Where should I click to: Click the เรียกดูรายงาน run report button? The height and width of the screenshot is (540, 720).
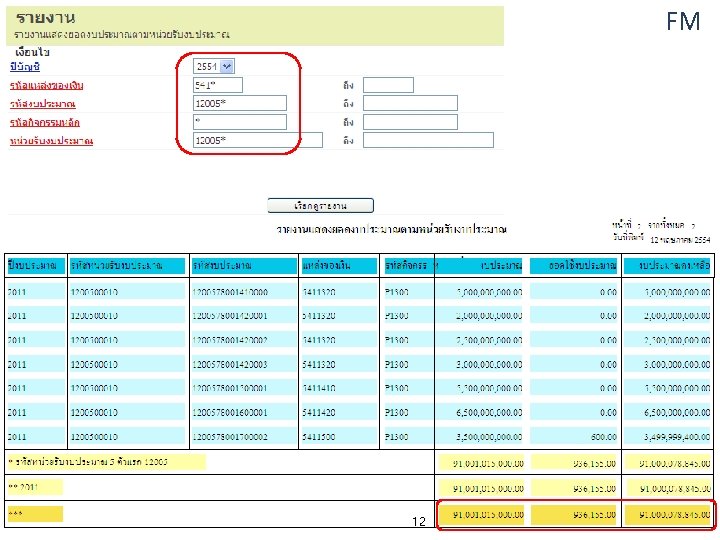click(x=321, y=205)
